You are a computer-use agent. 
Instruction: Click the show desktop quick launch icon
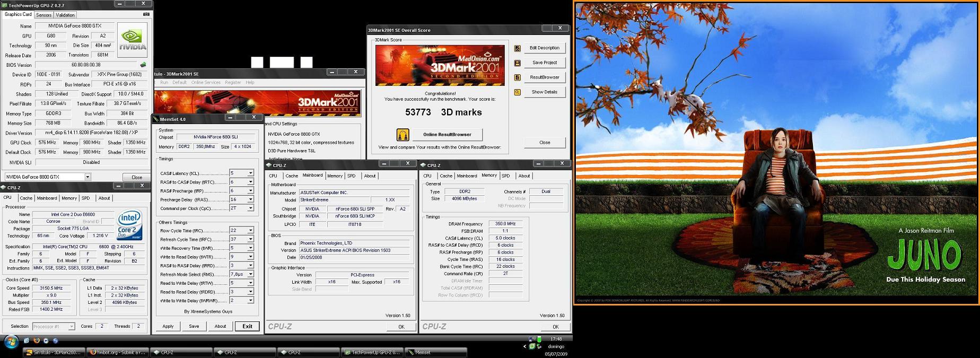[x=27, y=340]
